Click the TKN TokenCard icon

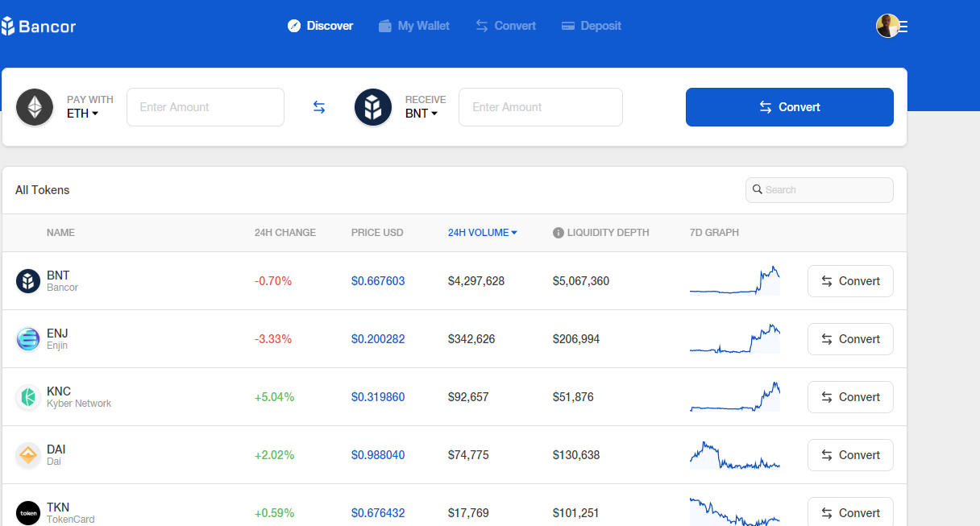click(28, 513)
